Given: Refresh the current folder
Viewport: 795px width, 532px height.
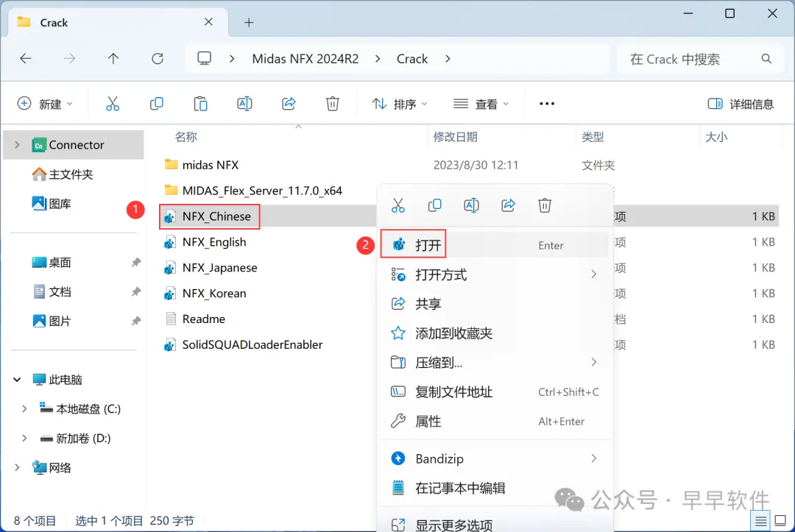Looking at the screenshot, I should point(158,59).
